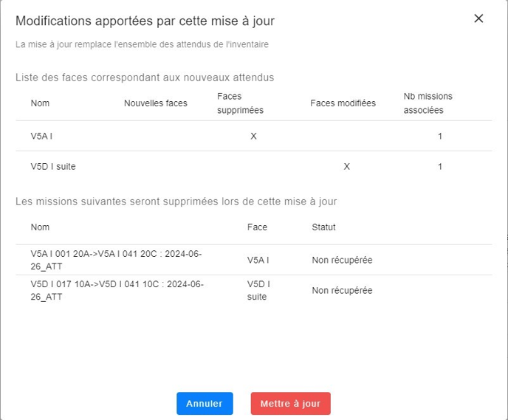Click the X mark in the V5D I suite row
508x420 pixels.
pos(346,167)
